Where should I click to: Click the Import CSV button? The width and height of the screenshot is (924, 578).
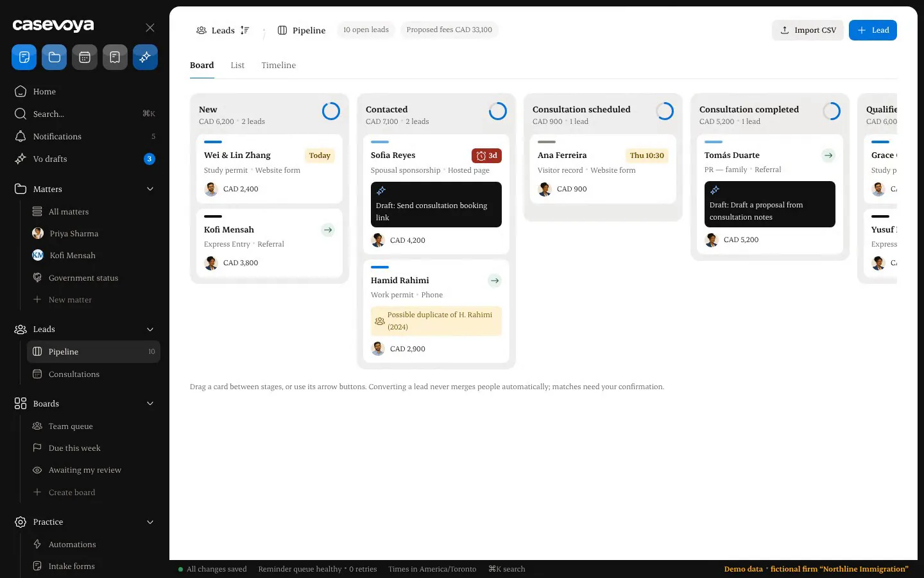click(x=808, y=30)
